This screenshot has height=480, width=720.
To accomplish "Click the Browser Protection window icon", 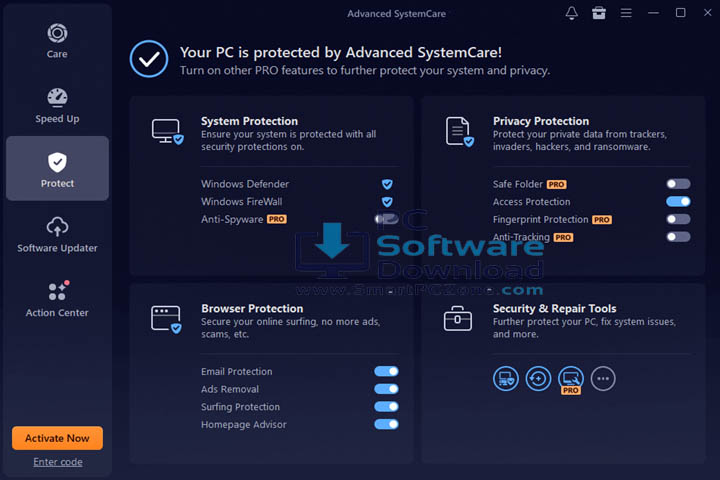I will (166, 319).
